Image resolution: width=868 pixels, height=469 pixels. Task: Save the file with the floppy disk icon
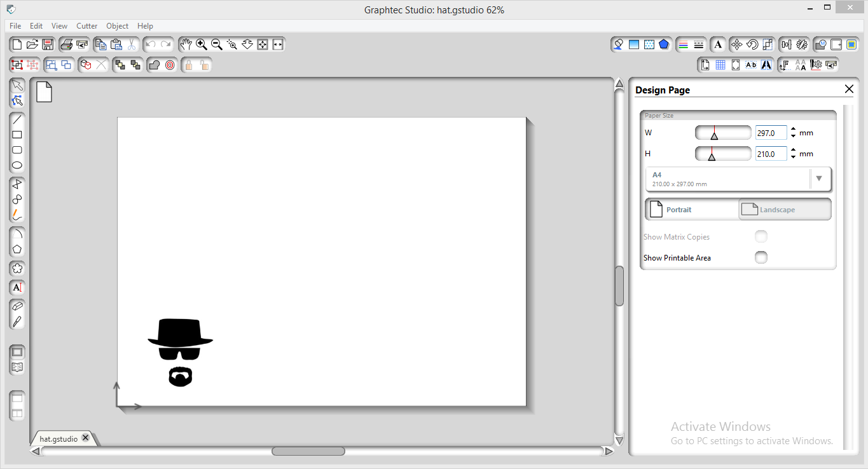tap(48, 44)
